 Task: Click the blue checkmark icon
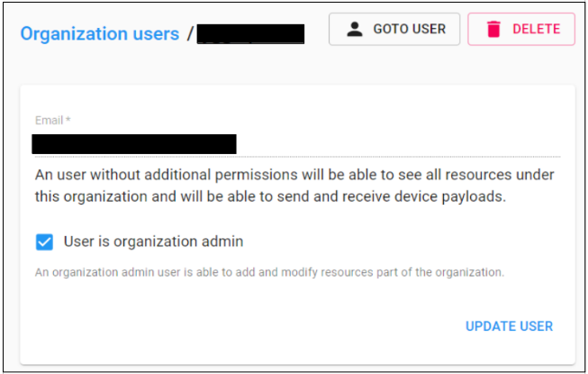tap(44, 242)
